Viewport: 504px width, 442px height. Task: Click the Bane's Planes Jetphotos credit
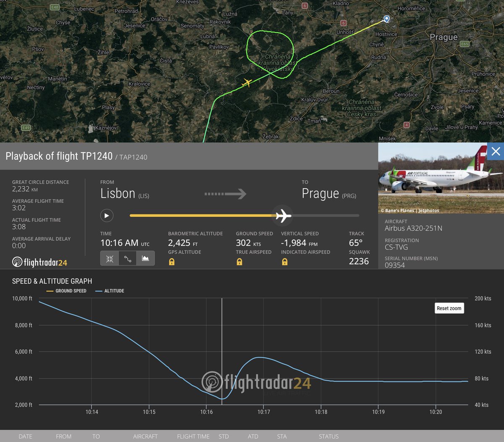410,210
